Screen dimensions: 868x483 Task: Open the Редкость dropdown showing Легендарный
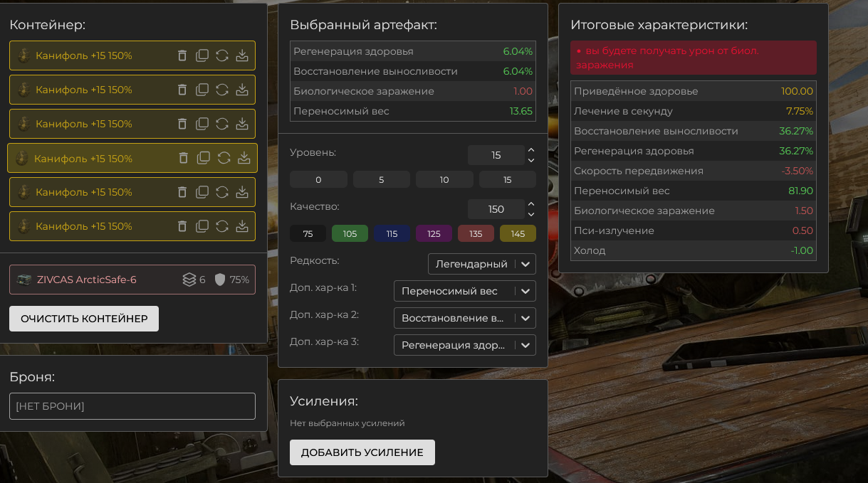coord(482,264)
